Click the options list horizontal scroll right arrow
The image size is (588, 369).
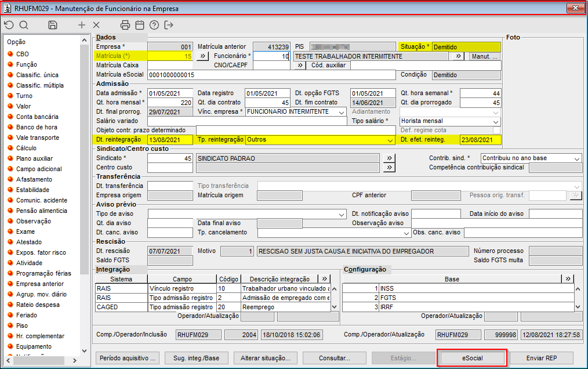(74, 361)
